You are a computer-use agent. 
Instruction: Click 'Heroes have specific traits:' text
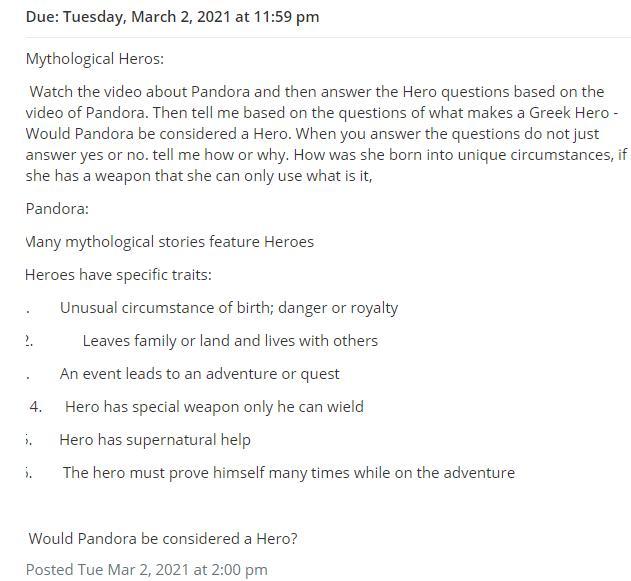118,275
